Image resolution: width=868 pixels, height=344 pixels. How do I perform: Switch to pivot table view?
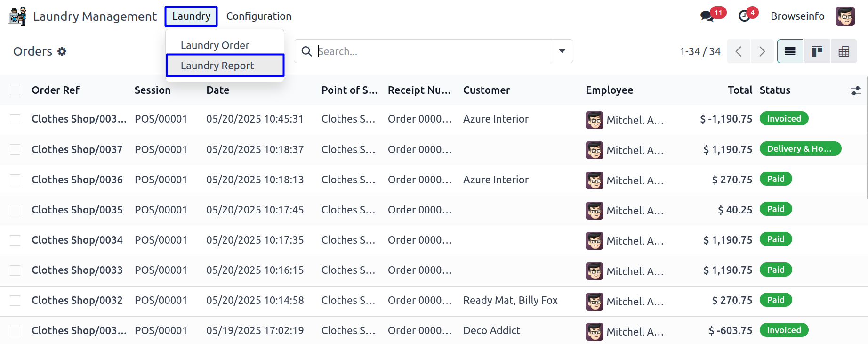coord(844,51)
